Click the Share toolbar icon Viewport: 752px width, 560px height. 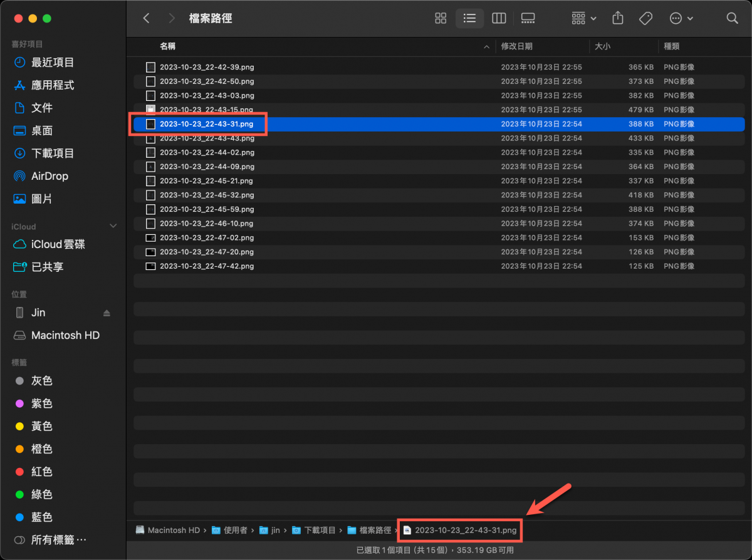click(x=618, y=18)
